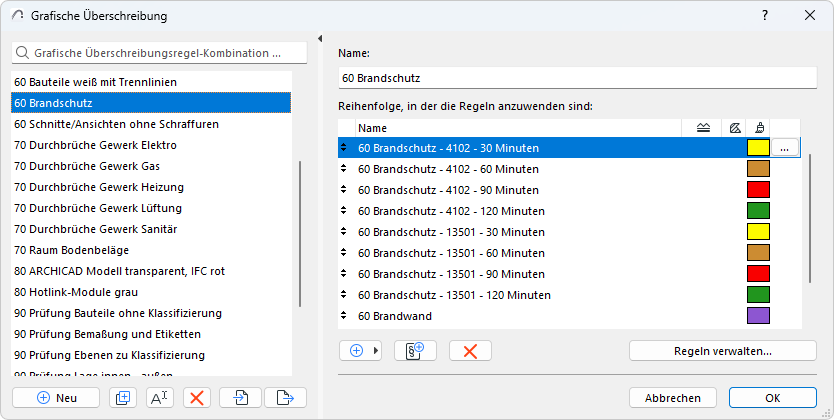Screen dimensions: 834x420
Task: Remove the selected rule with red X
Action: click(x=470, y=350)
